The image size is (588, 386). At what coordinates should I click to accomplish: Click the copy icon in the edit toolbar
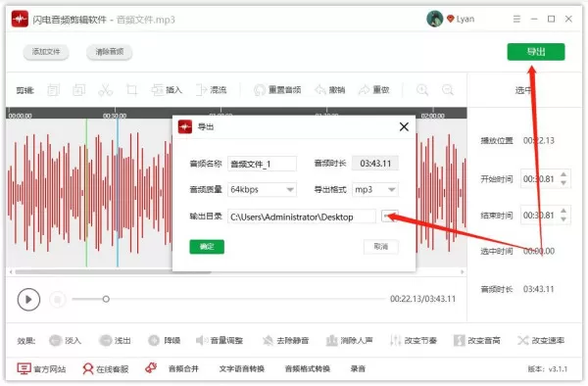pyautogui.click(x=53, y=90)
